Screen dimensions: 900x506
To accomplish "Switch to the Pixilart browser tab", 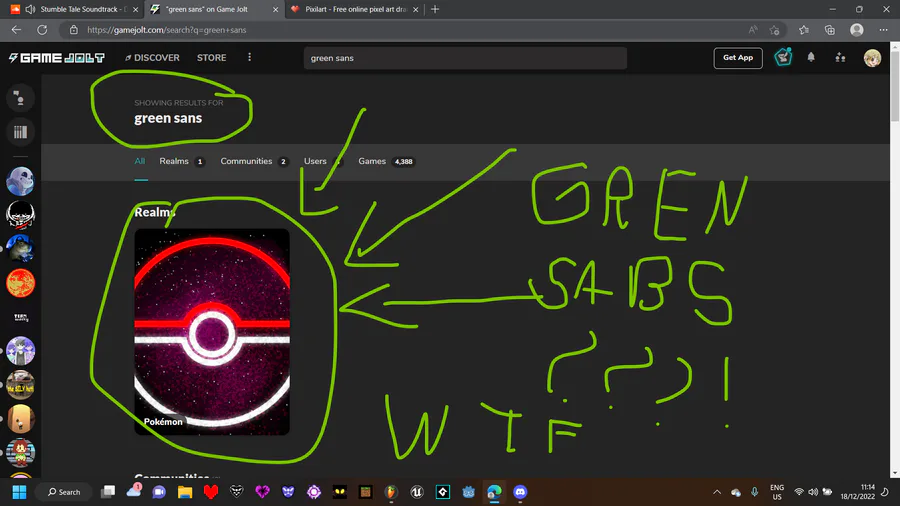I will (354, 9).
